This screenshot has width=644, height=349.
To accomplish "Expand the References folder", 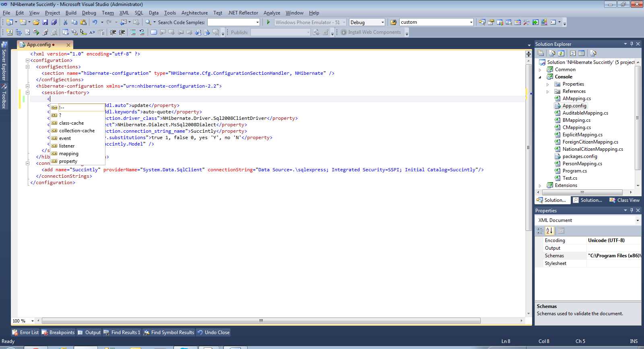I will point(548,91).
